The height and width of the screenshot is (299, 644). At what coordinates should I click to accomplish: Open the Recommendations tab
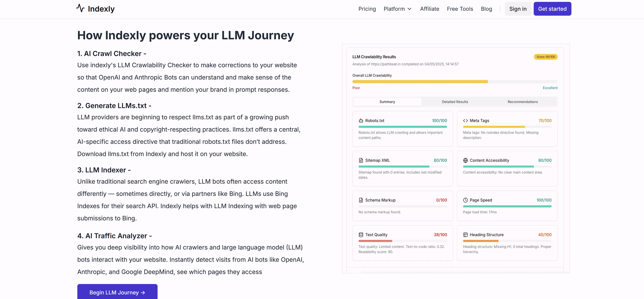click(x=522, y=102)
